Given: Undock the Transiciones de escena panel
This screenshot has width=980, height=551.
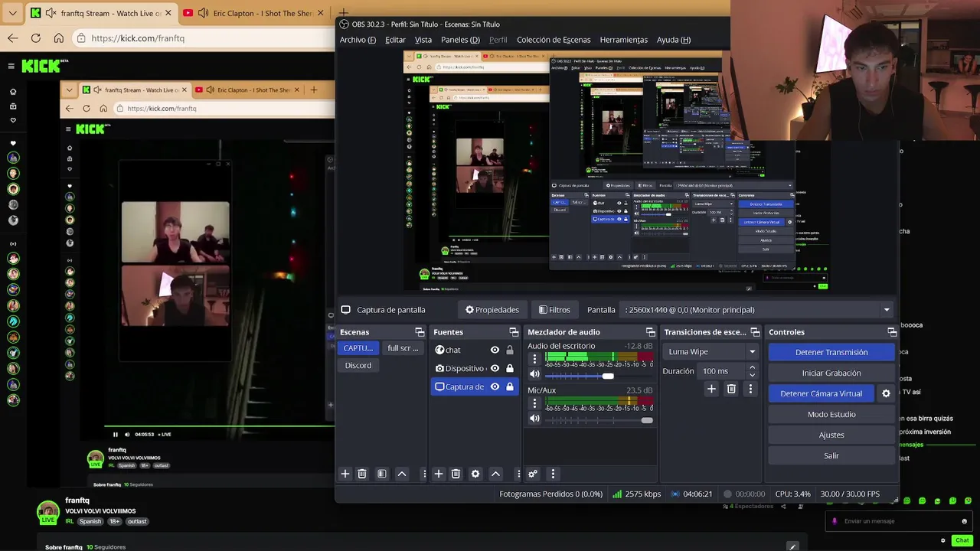Looking at the screenshot, I should click(x=755, y=332).
